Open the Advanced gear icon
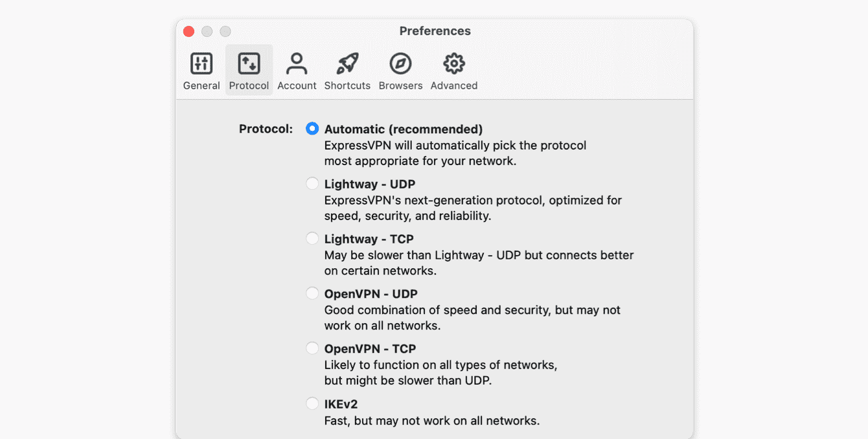This screenshot has height=439, width=868. (454, 64)
